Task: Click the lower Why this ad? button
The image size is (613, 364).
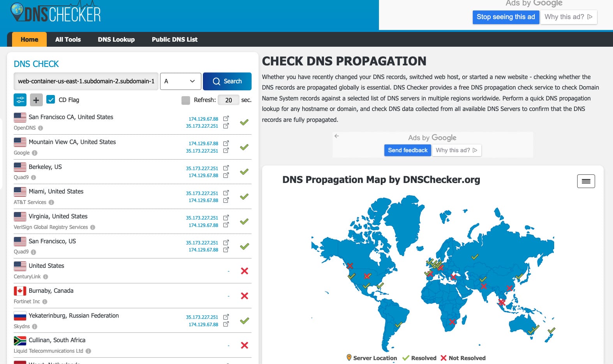Action: point(456,150)
